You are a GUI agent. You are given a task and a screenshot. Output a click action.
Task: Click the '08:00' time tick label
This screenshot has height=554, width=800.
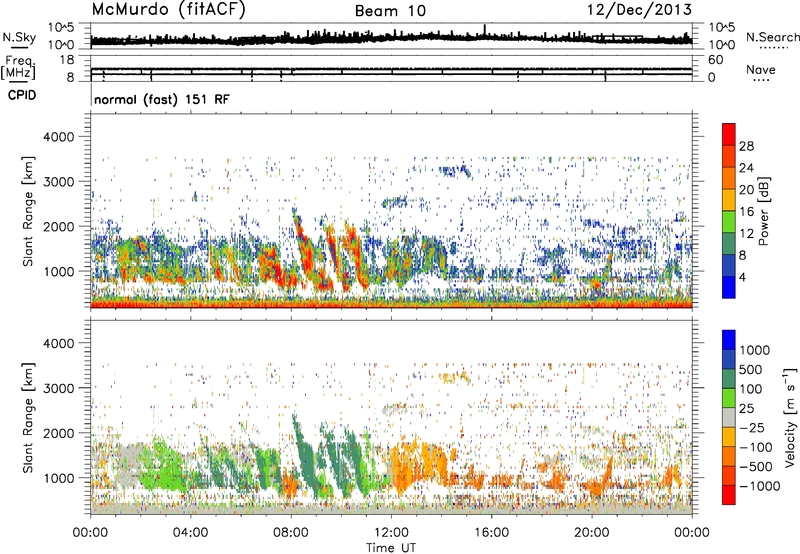point(291,533)
